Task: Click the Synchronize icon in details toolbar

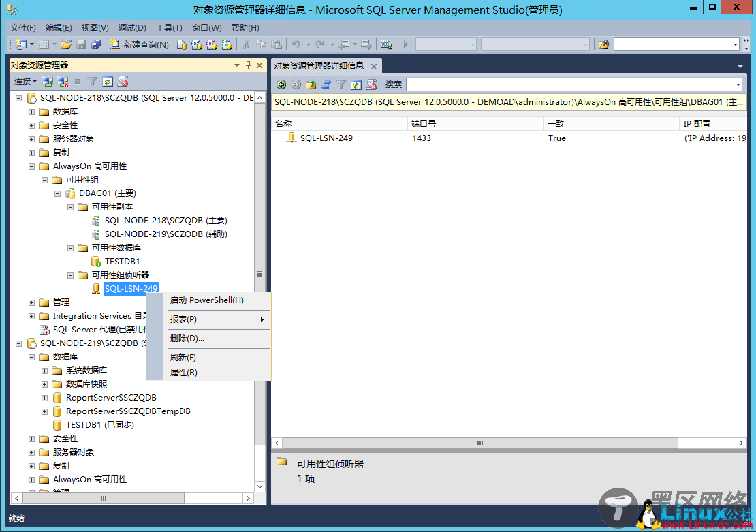Action: coord(326,84)
